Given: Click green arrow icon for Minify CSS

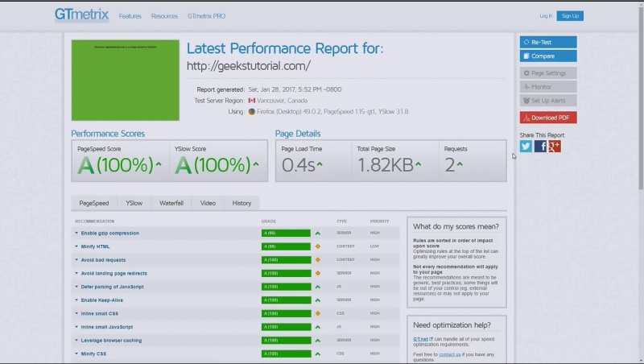Looking at the screenshot, I should [317, 354].
